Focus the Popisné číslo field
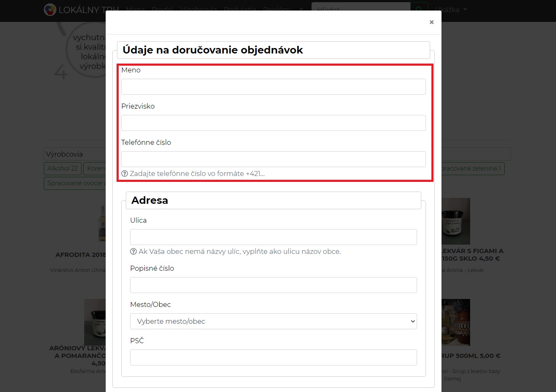The width and height of the screenshot is (556, 392). click(273, 285)
